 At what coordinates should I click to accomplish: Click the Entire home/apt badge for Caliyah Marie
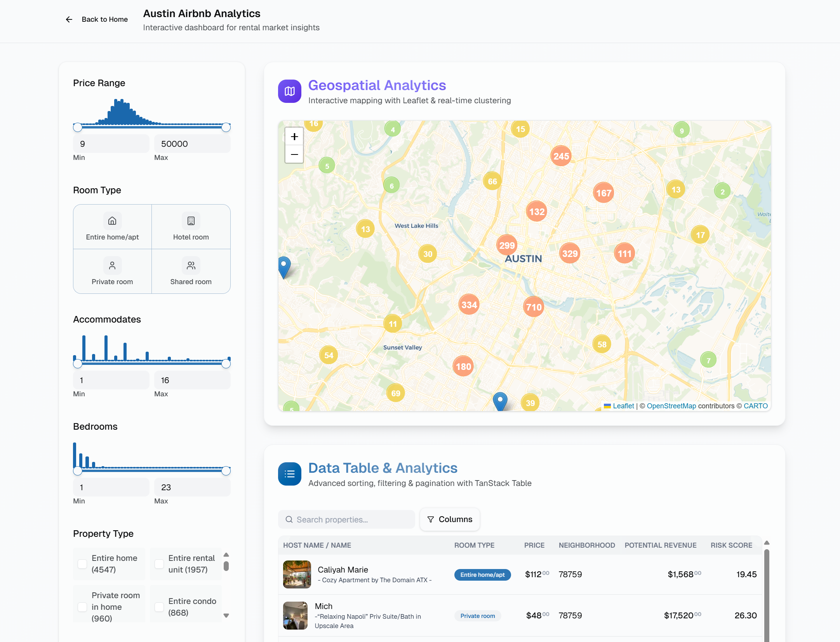pyautogui.click(x=482, y=574)
